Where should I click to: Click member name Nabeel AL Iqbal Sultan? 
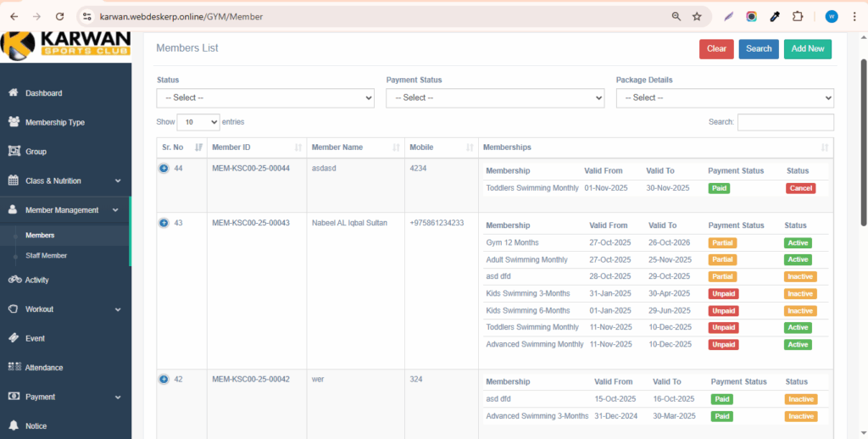coord(349,223)
